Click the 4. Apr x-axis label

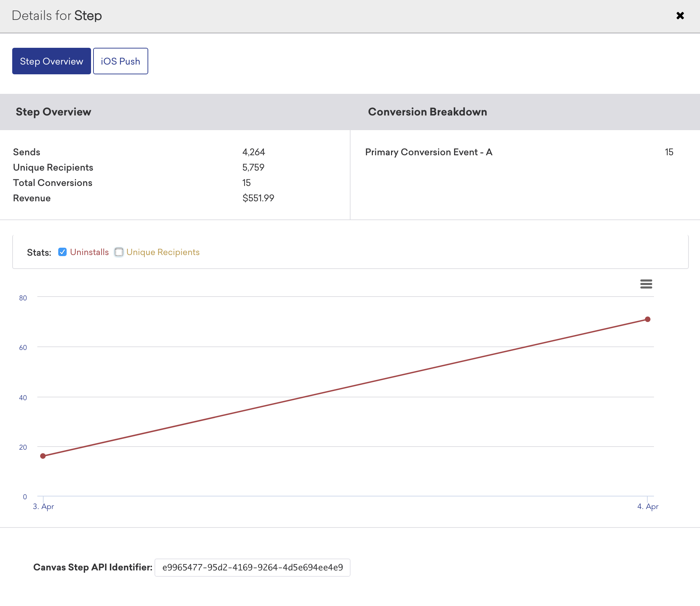[648, 506]
